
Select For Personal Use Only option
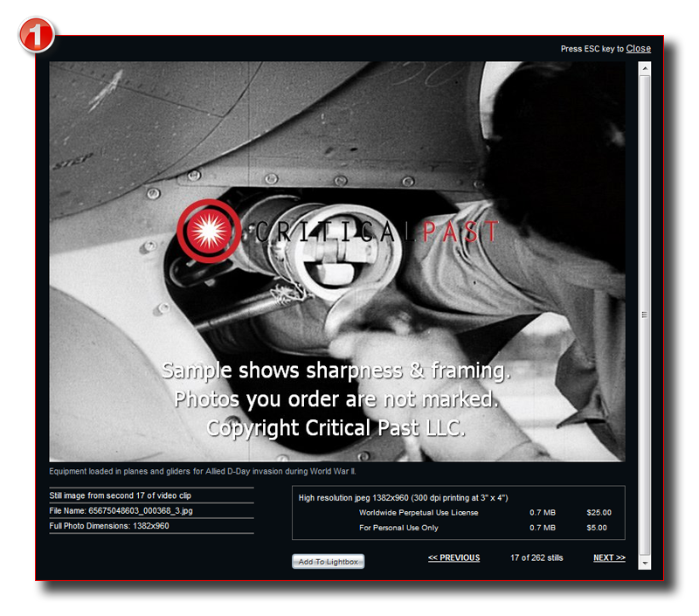(398, 528)
